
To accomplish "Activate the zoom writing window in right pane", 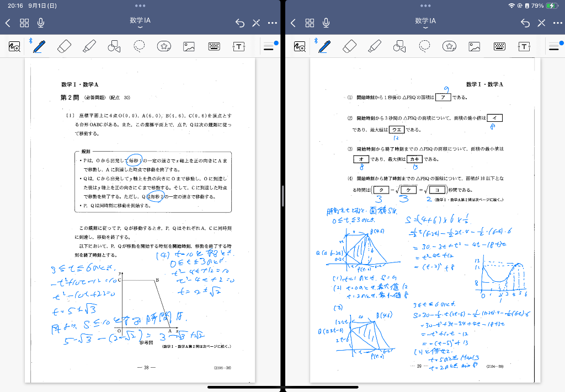I will 300,46.
